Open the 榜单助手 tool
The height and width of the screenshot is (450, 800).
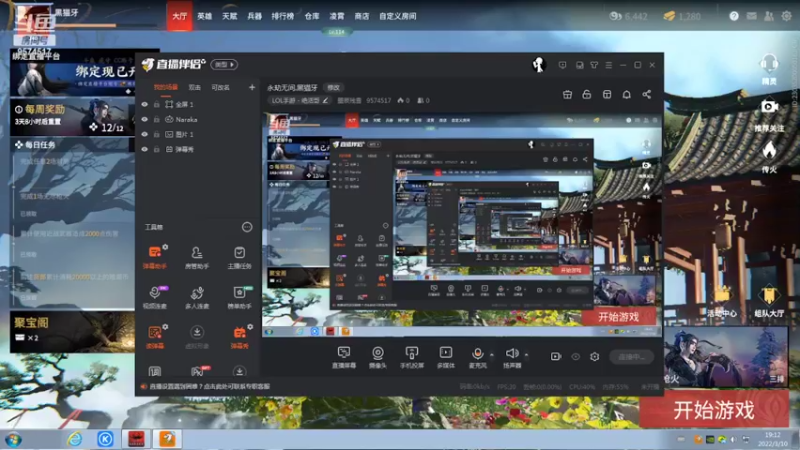(239, 297)
